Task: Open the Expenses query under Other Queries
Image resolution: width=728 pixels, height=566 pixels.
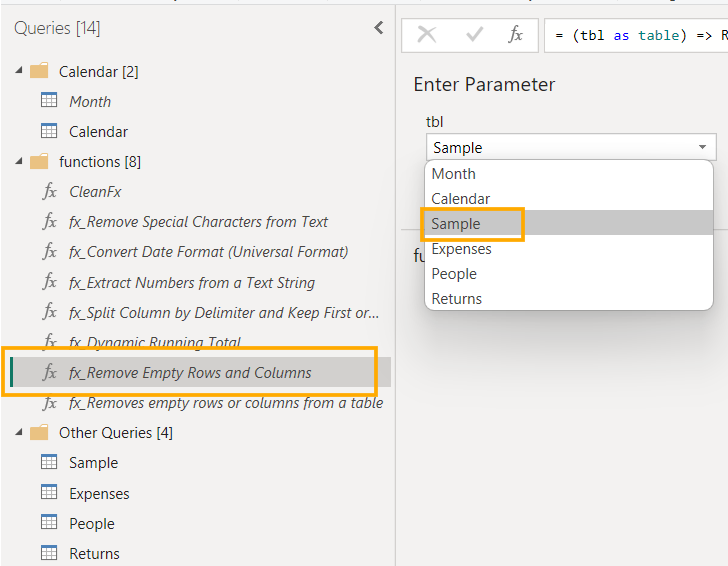Action: click(99, 493)
